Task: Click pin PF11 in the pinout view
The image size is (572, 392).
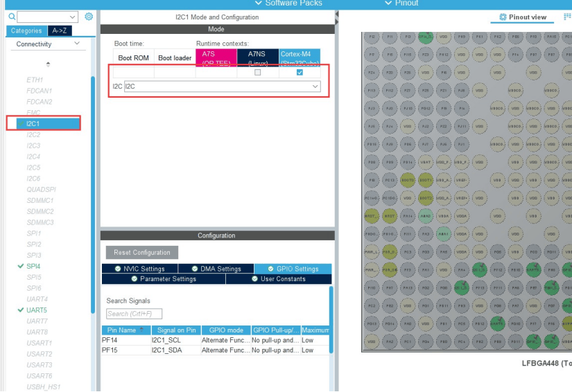Action: tap(497, 288)
